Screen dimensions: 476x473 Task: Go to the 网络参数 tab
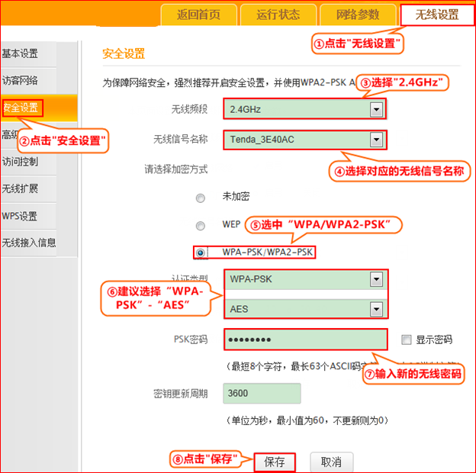pos(359,14)
